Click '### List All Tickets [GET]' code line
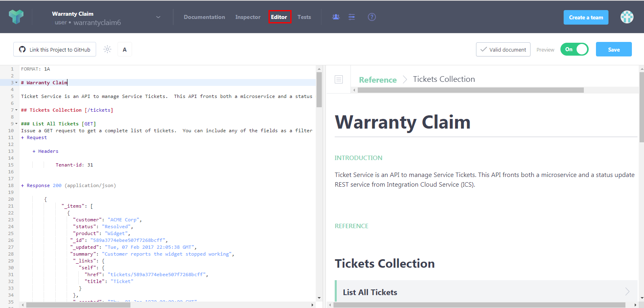Image resolution: width=644 pixels, height=308 pixels. [59, 124]
